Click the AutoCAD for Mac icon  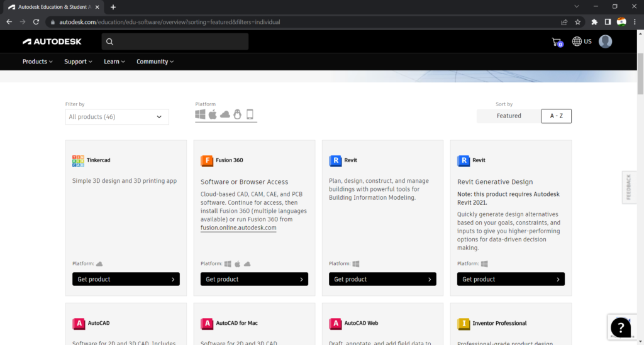(x=207, y=323)
